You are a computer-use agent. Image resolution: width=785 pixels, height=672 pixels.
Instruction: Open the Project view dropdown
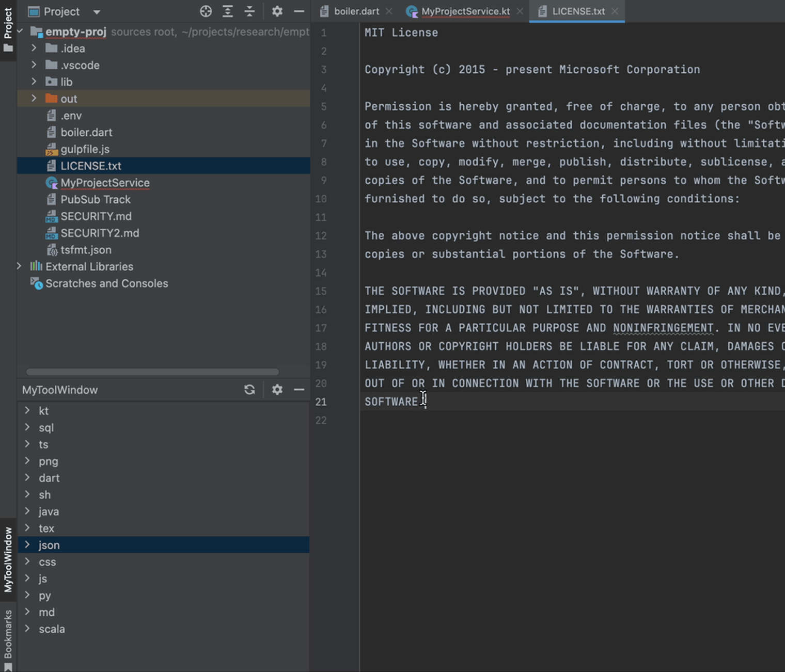[x=97, y=12]
